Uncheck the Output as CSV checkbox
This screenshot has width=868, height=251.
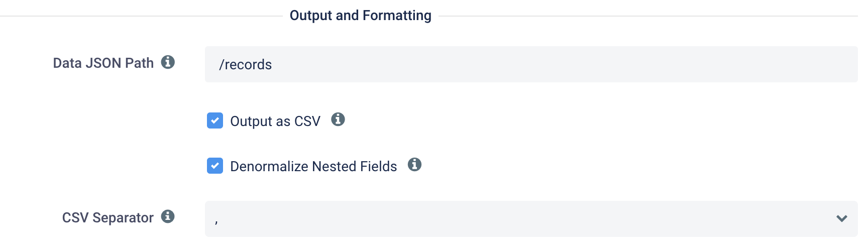coord(215,120)
